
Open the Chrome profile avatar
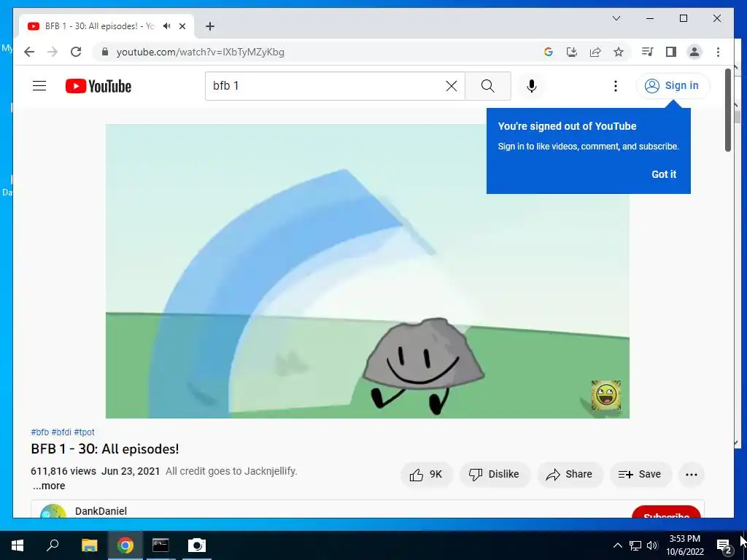coord(694,52)
